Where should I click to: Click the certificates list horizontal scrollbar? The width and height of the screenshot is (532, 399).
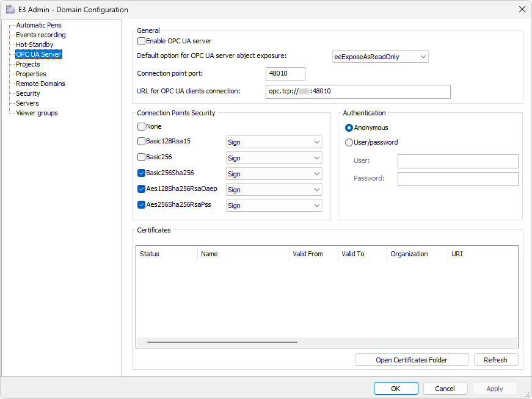(222, 342)
